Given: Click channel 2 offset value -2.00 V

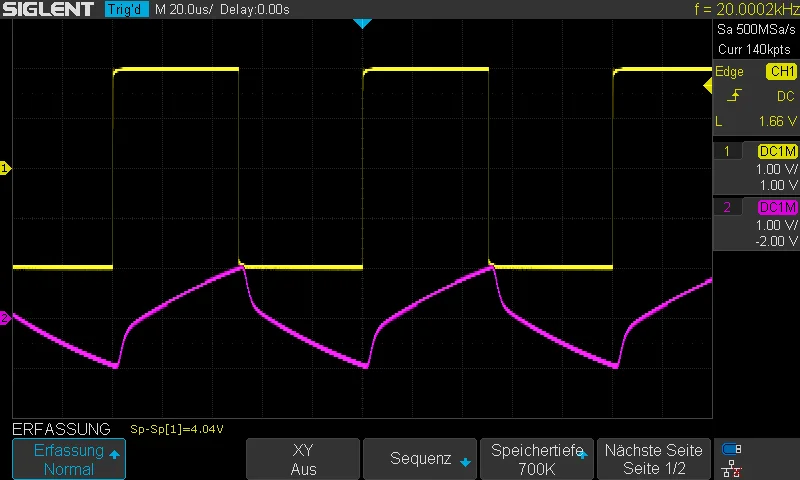Looking at the screenshot, I should click(x=777, y=241).
